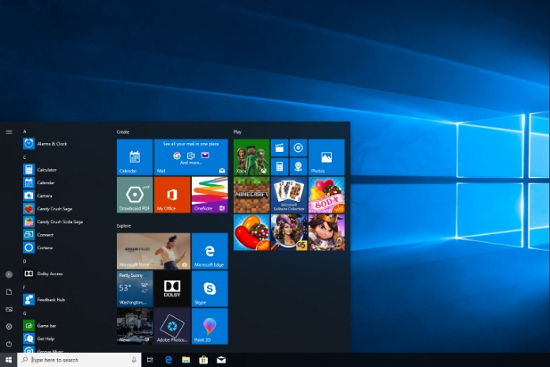550x367 pixels.
Task: Open the Dolby tile
Action: point(172,288)
